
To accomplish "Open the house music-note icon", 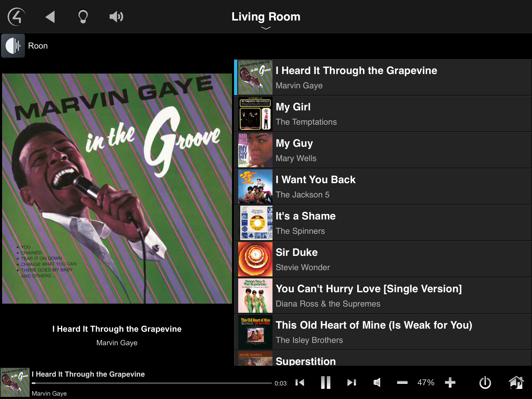I will (x=516, y=382).
